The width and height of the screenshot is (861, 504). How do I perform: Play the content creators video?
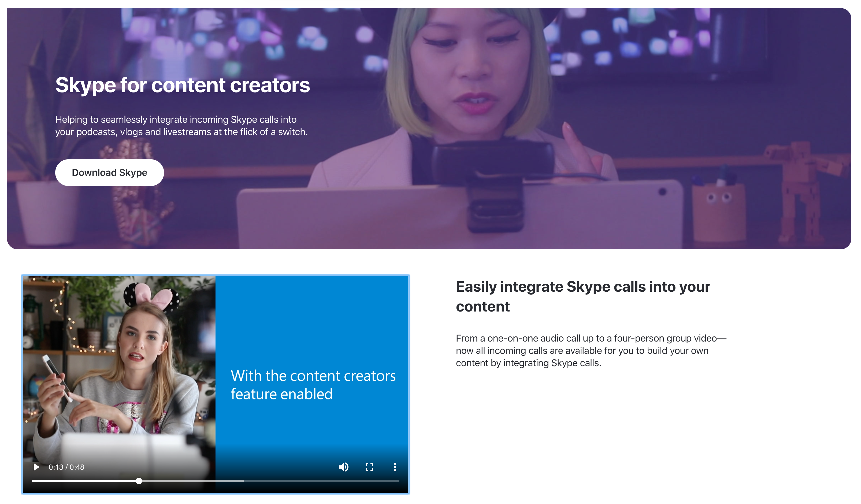point(36,467)
